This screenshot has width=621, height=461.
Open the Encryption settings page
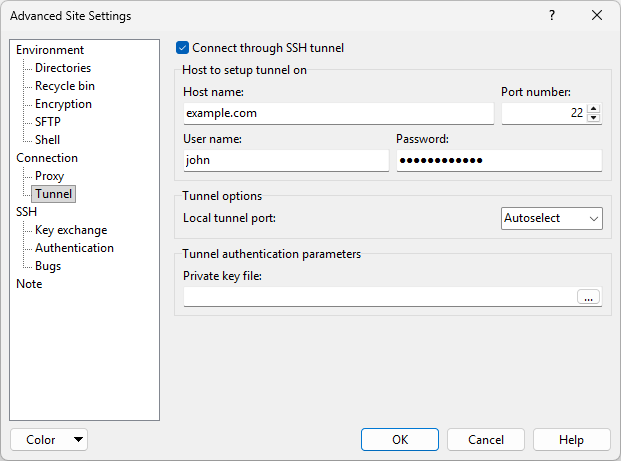point(63,104)
